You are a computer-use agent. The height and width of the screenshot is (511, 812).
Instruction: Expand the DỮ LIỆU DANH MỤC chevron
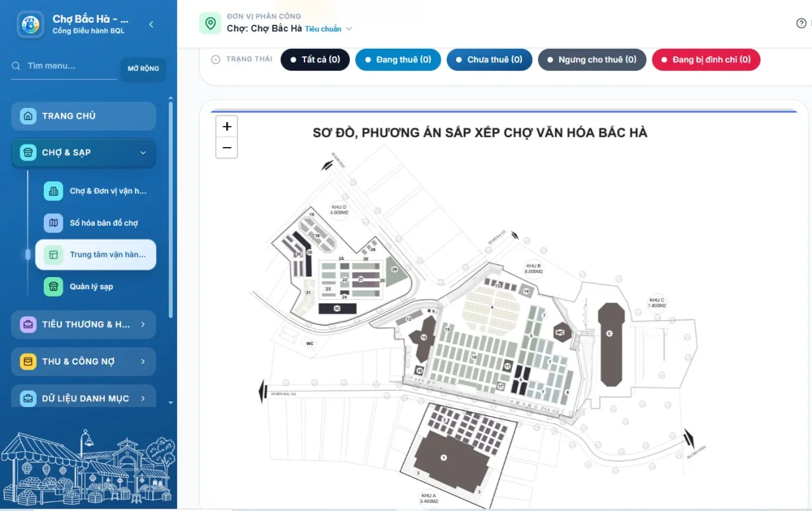[x=143, y=399]
